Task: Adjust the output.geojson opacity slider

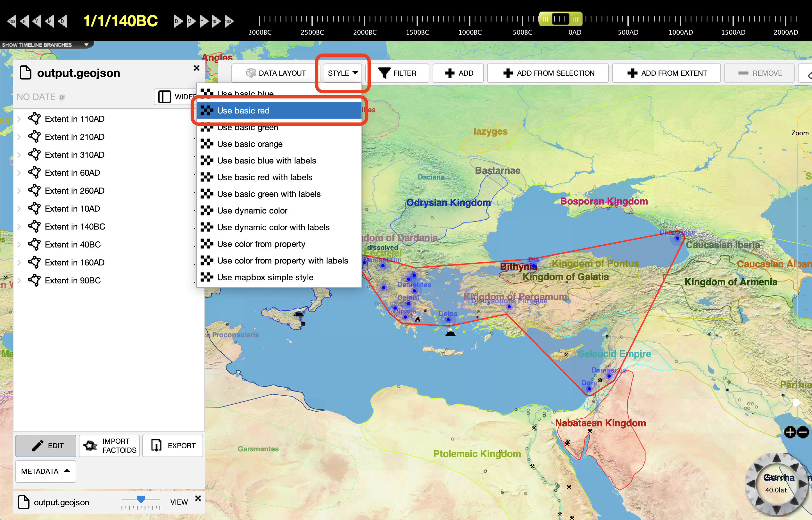Action: pos(141,499)
